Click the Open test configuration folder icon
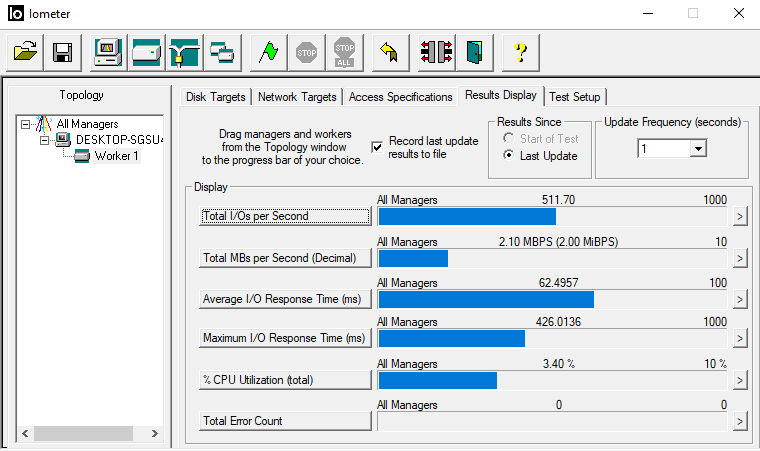The height and width of the screenshot is (451, 760). click(x=26, y=53)
